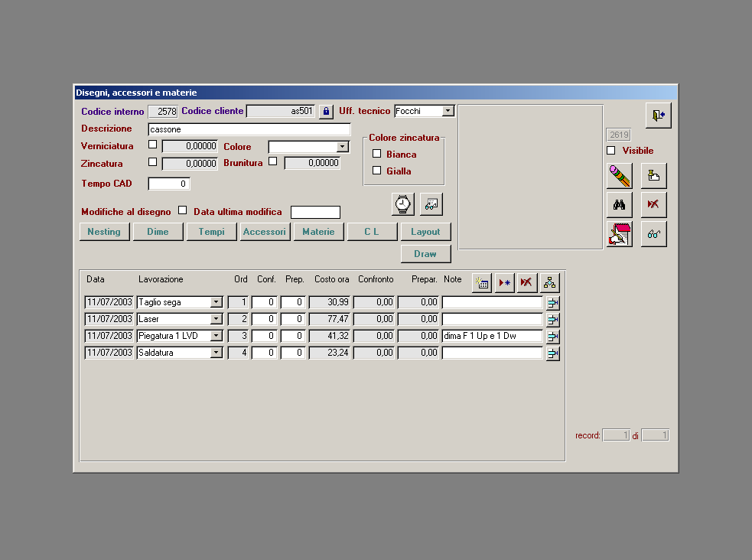Open the Dime section
This screenshot has width=752, height=560.
[x=158, y=232]
